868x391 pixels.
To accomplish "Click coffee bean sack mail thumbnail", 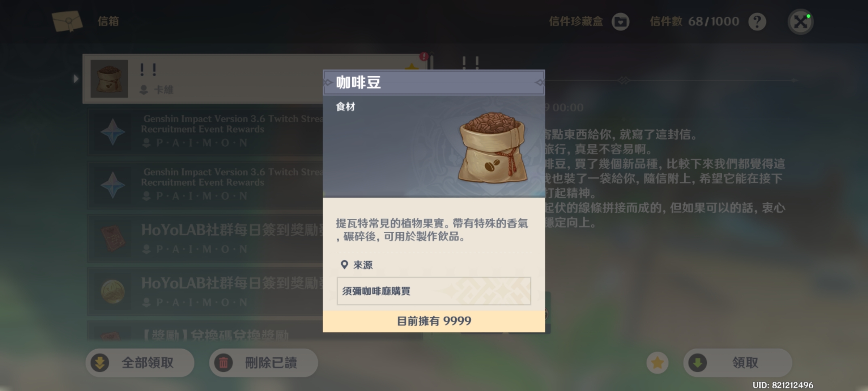I will coord(109,79).
